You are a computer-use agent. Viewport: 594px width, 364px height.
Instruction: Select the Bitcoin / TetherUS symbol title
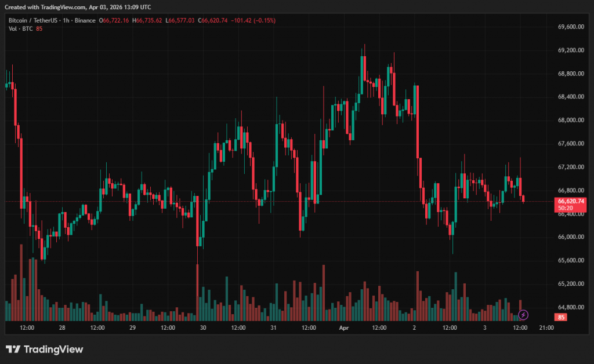(34, 20)
